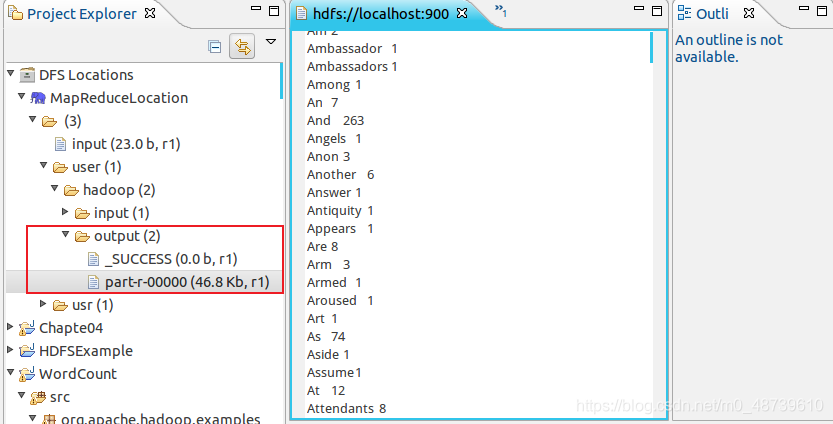Select the HDFSExample project icon
The width and height of the screenshot is (833, 424).
tap(27, 351)
